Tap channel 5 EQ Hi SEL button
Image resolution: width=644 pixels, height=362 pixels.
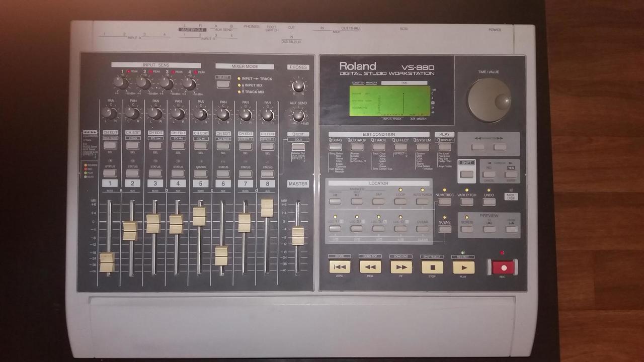coord(200,145)
